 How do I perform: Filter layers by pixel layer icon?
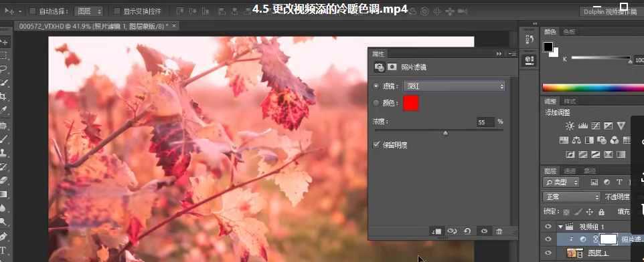594,182
